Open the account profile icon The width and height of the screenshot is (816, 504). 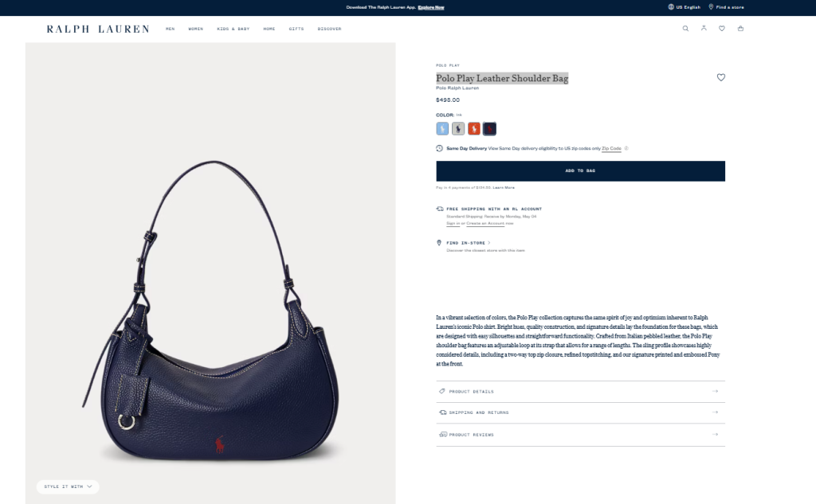tap(704, 28)
